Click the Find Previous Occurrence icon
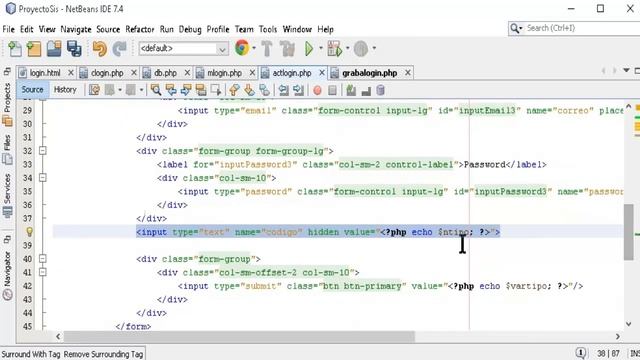 [171, 90]
